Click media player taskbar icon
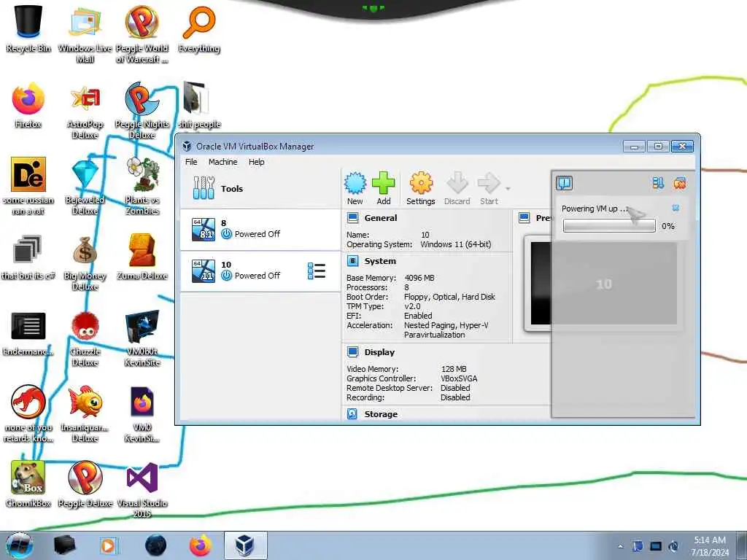 (108, 545)
